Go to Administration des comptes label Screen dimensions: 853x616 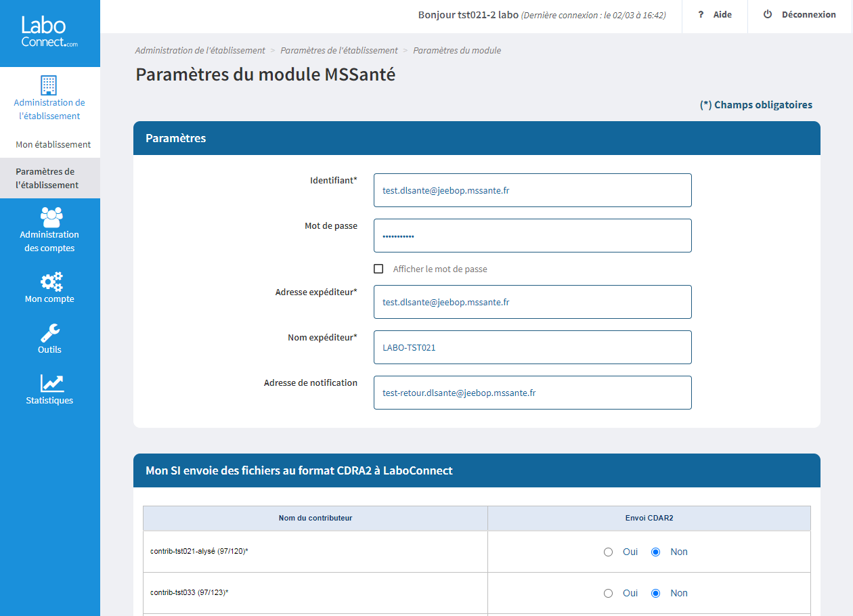(49, 241)
